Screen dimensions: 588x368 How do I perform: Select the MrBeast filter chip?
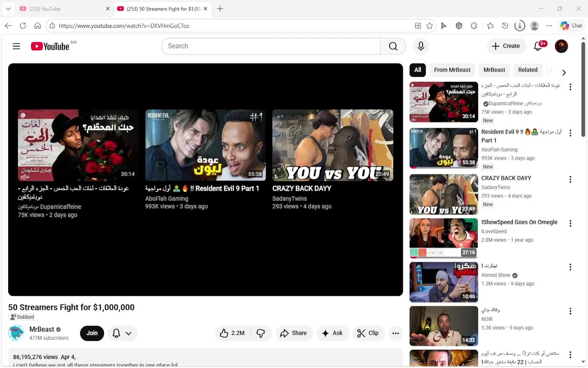(x=494, y=70)
